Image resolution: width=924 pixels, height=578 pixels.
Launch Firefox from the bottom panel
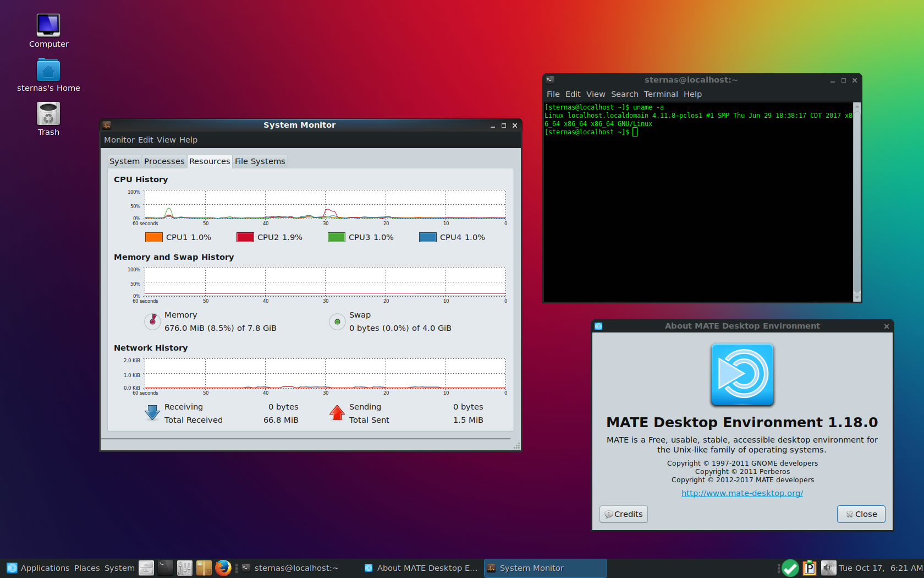[223, 568]
